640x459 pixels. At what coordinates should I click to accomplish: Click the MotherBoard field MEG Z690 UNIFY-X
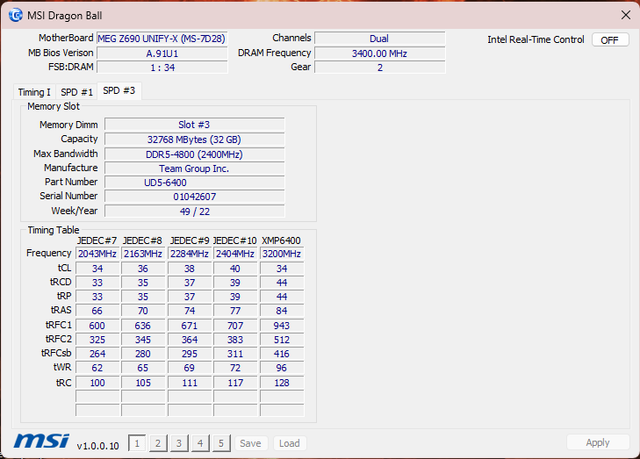click(x=162, y=39)
